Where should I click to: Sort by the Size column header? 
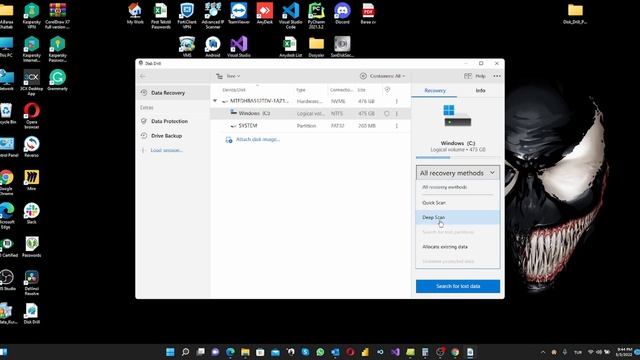pyautogui.click(x=362, y=90)
